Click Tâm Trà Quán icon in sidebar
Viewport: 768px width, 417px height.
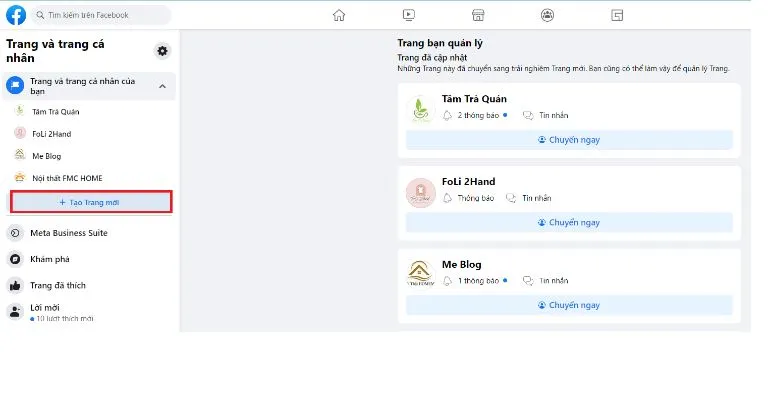pyautogui.click(x=20, y=111)
